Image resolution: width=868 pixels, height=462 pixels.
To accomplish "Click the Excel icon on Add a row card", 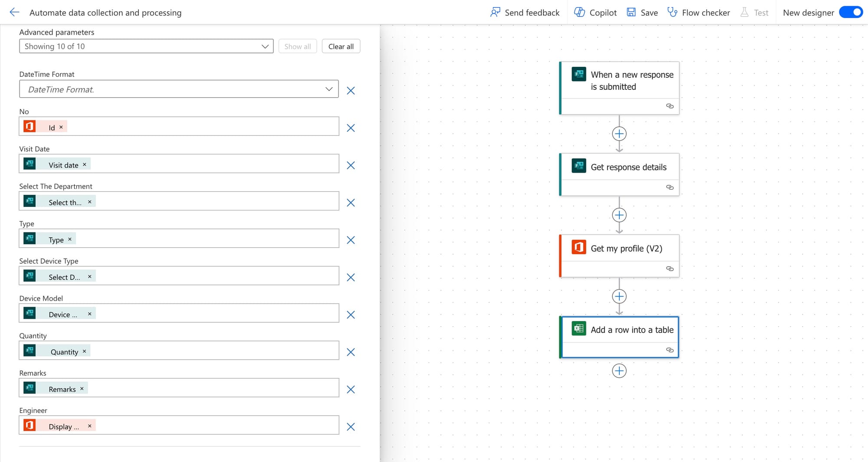I will pos(579,328).
